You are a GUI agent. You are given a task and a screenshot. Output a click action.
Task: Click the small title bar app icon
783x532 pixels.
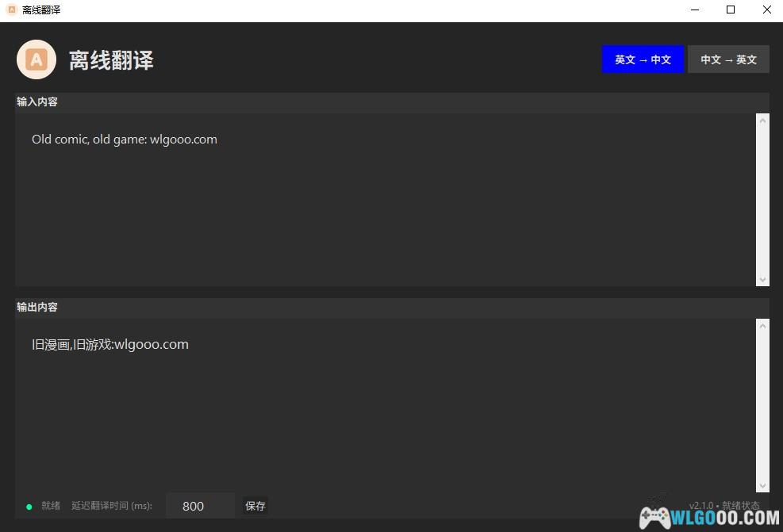(x=11, y=10)
